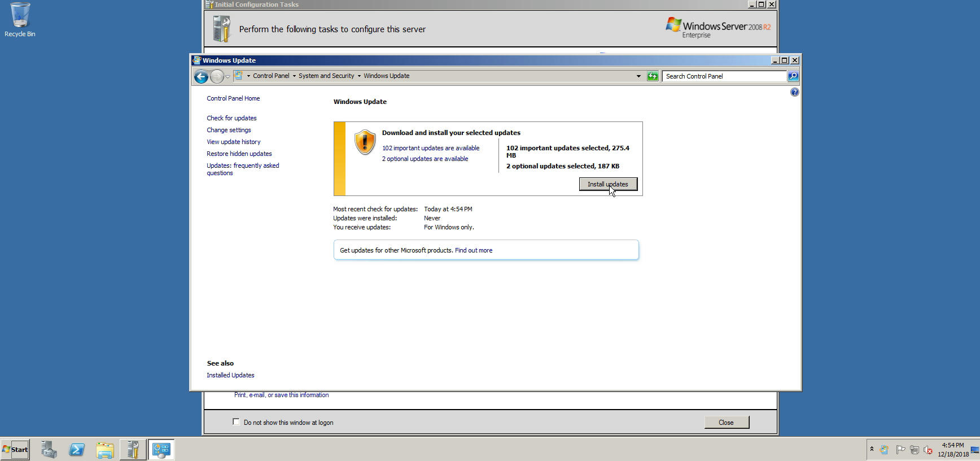Select text Today at 4:54 PM
The width and height of the screenshot is (980, 461).
coord(448,209)
